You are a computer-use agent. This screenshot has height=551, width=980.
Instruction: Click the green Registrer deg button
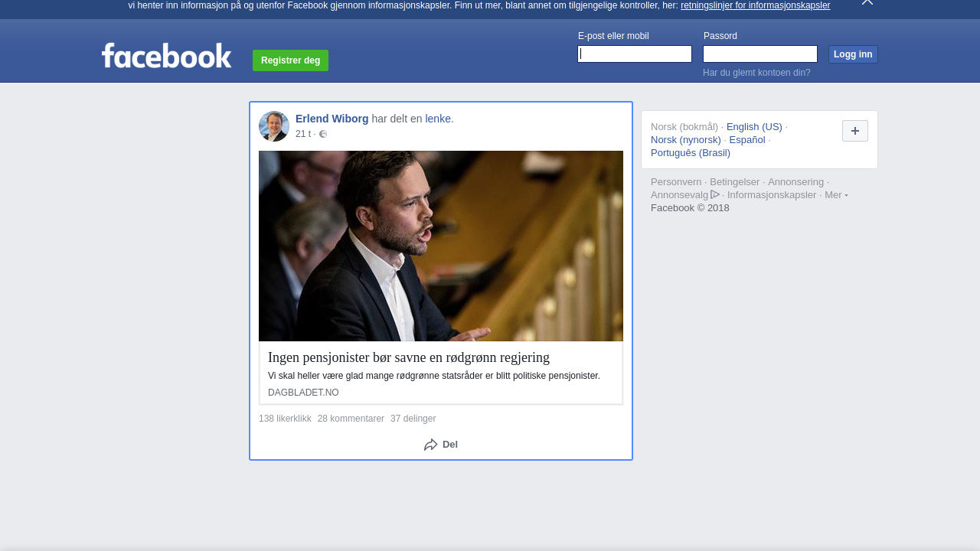[x=290, y=60]
